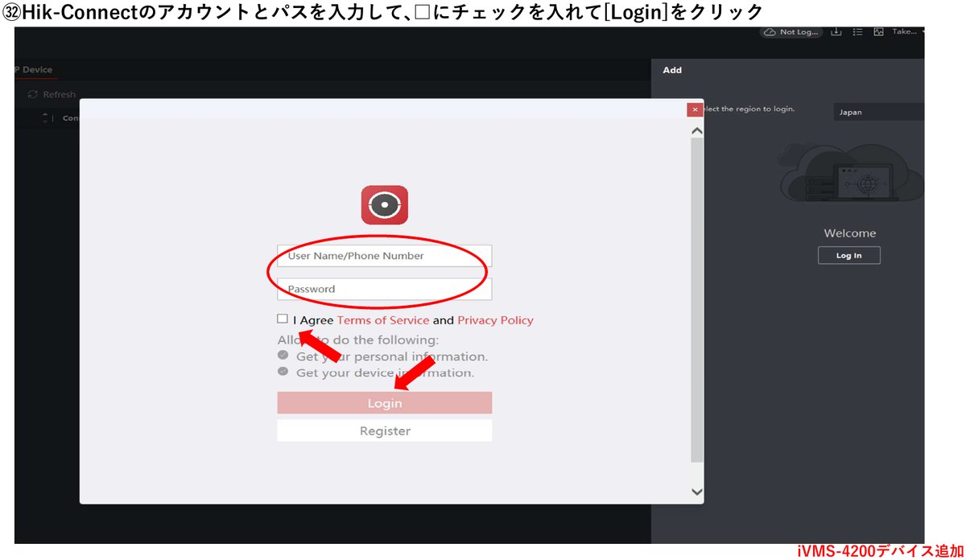Click 'Get your personal information.' text
Screen dimensions: 966x560
[x=392, y=356]
